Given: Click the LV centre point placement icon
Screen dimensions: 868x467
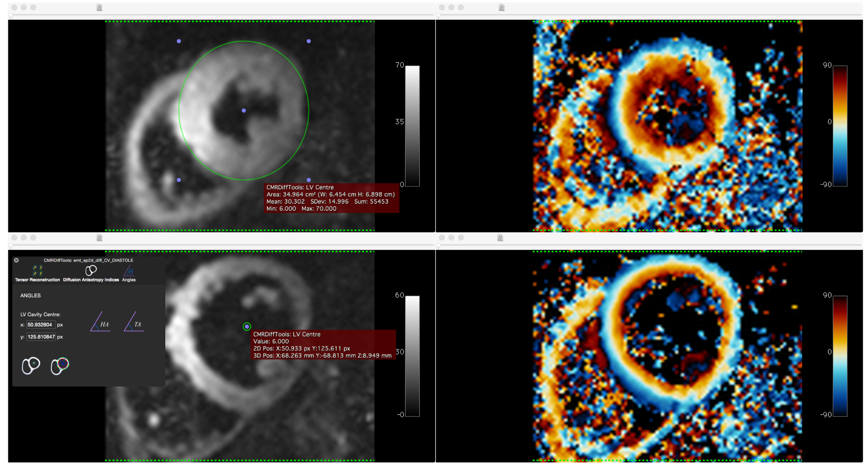Looking at the screenshot, I should 31,366.
